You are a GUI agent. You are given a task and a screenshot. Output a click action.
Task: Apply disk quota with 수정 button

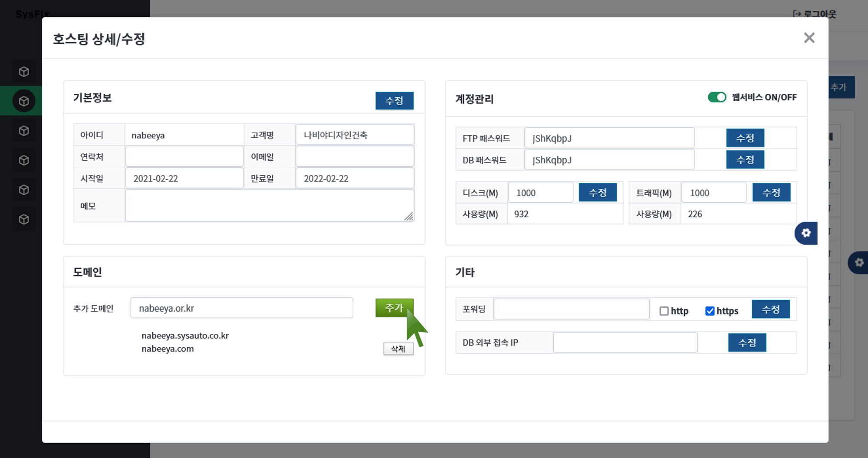click(597, 193)
